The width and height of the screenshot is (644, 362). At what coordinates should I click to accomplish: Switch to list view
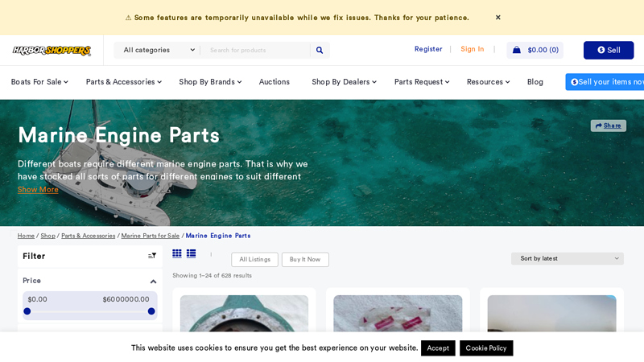(191, 253)
